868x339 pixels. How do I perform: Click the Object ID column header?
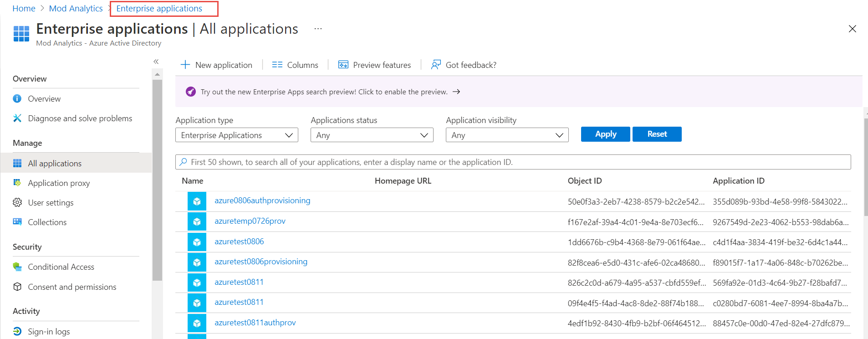click(x=584, y=180)
